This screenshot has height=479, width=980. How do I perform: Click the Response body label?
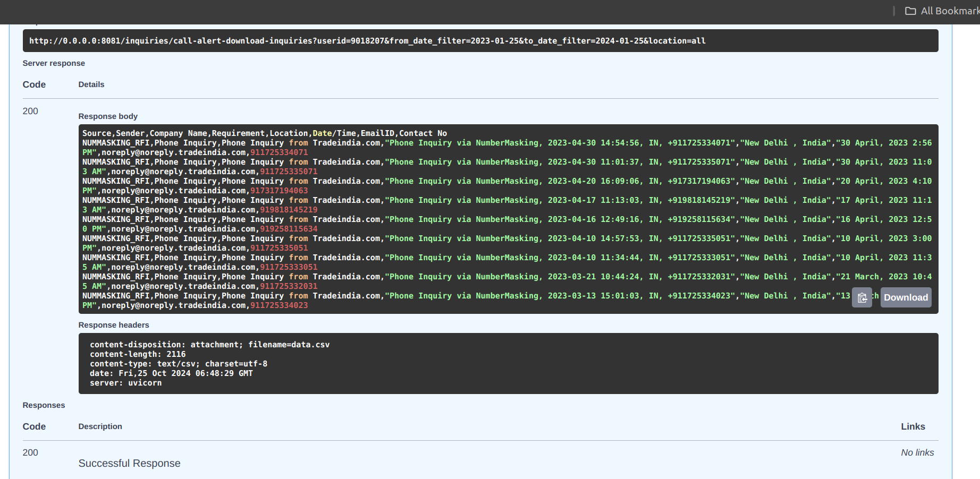108,116
